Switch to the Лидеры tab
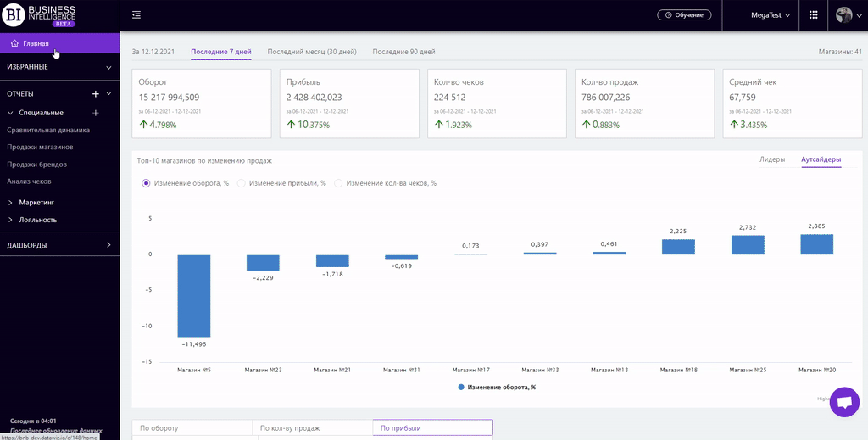Viewport: 868px width, 441px height. click(771, 159)
